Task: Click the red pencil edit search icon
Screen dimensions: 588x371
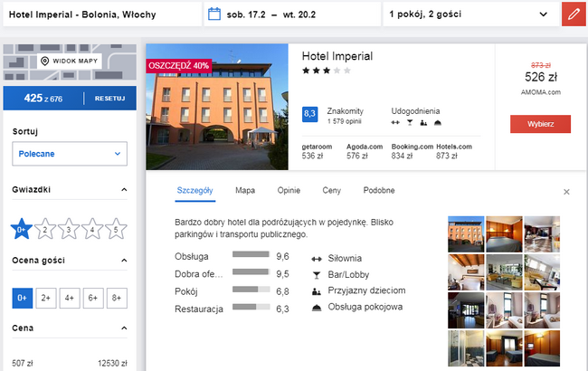Action: coord(574,14)
